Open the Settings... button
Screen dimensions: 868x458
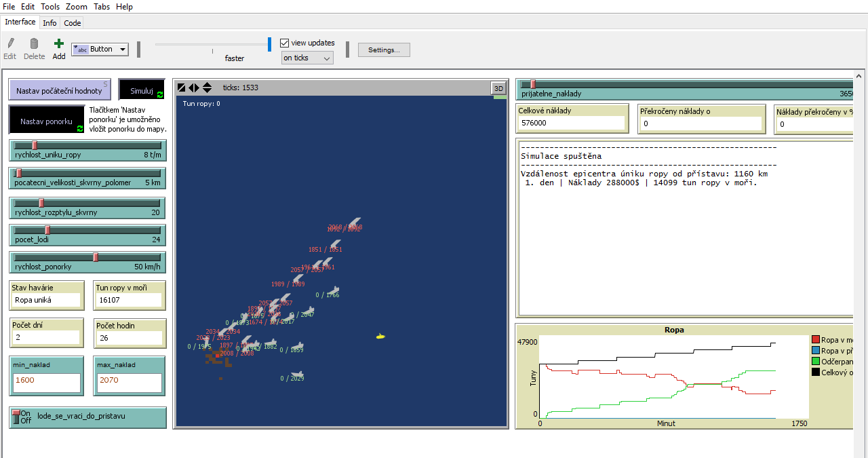(x=384, y=50)
